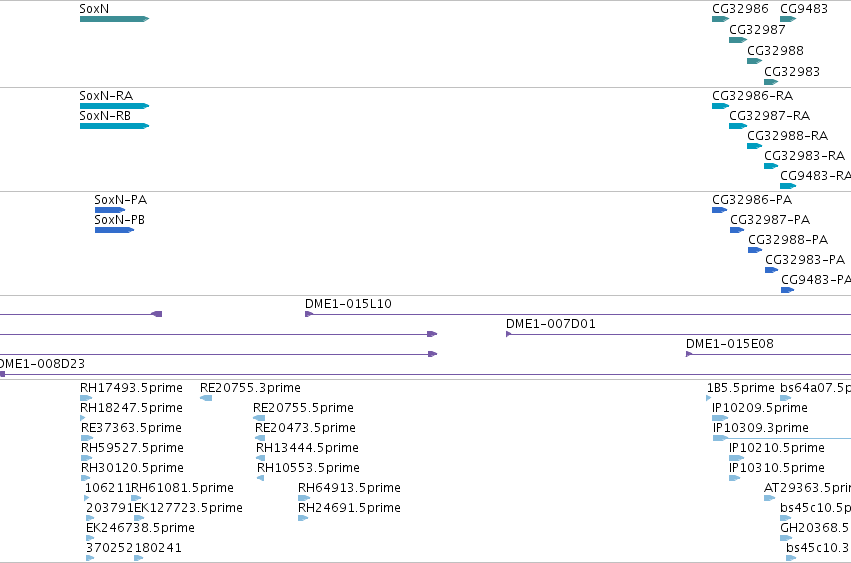
Task: Select the CG9483 gene arrow
Action: (x=788, y=19)
